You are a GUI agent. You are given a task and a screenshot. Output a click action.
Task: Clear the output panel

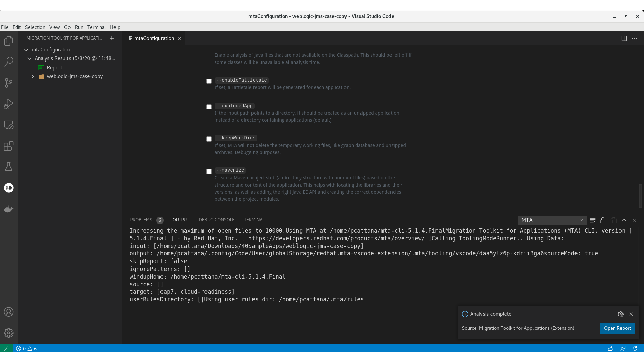tap(593, 220)
